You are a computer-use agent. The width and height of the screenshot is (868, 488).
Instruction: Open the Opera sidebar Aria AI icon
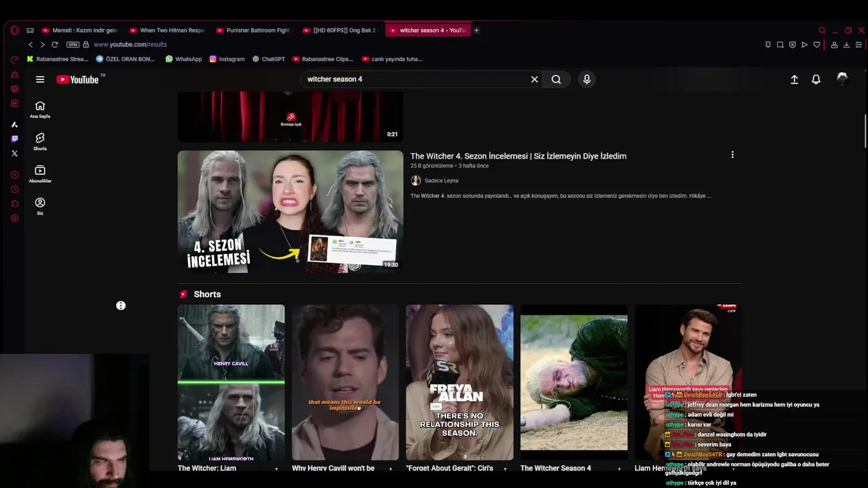(15, 125)
